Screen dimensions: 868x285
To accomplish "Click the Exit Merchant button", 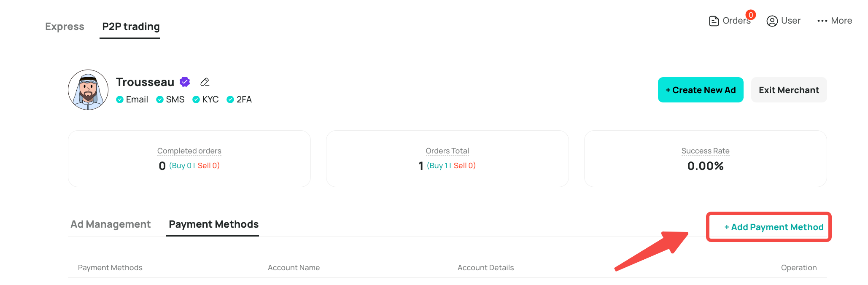I will coord(789,90).
